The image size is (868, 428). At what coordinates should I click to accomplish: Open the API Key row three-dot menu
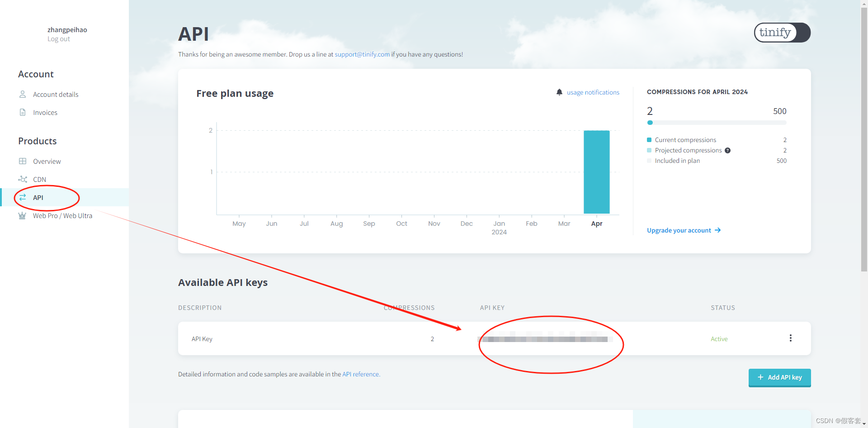point(791,338)
